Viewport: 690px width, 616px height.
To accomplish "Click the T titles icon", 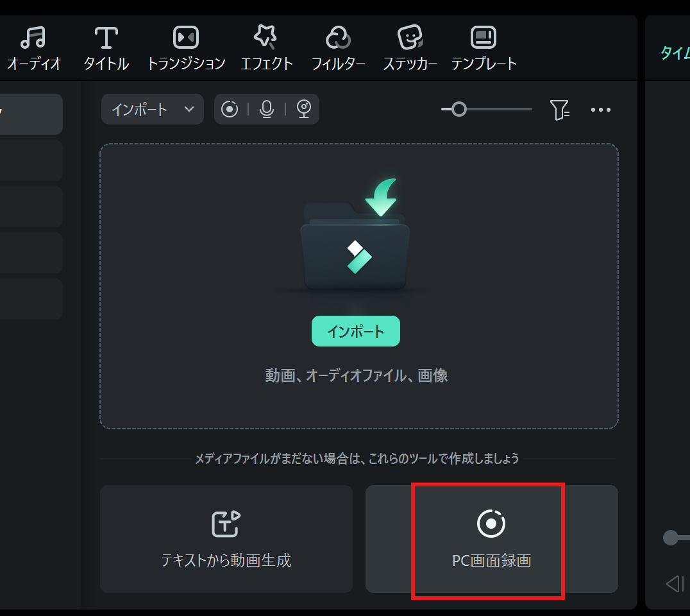I will 106,37.
